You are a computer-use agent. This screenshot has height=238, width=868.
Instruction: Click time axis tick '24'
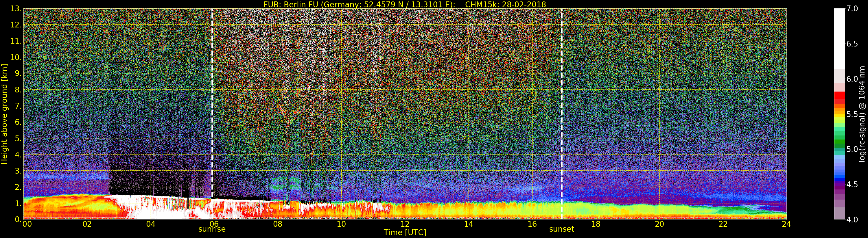tap(786, 224)
